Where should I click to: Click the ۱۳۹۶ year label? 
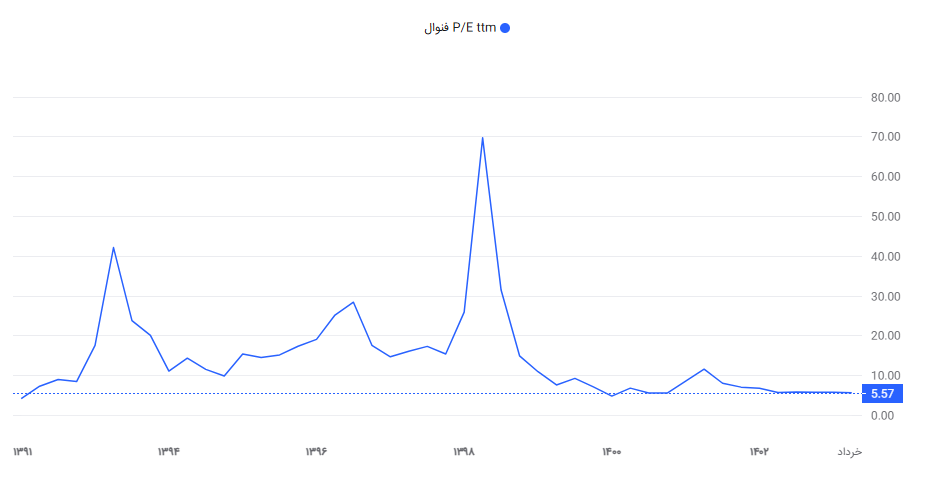316,452
